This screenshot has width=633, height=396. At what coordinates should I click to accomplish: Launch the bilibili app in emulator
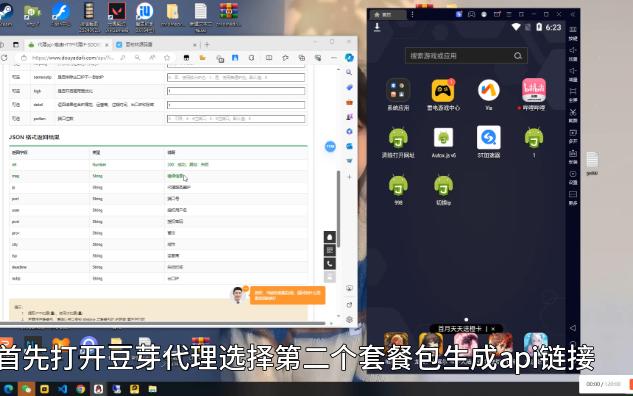[x=533, y=95]
